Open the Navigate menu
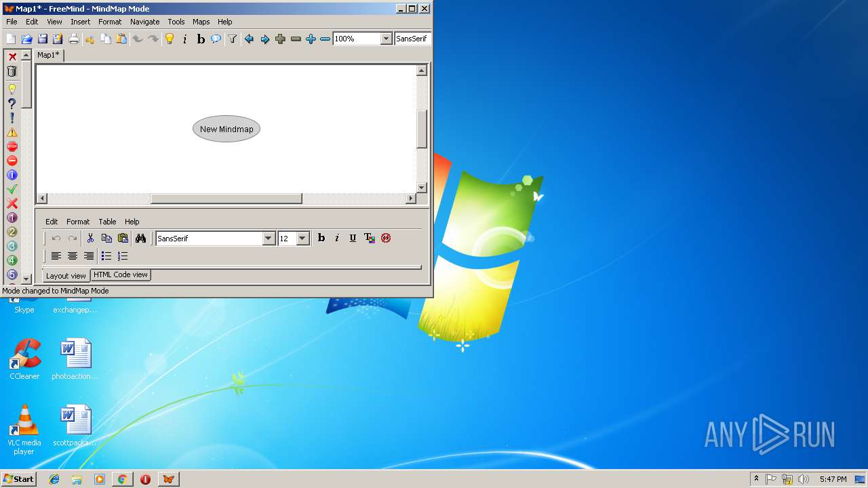Viewport: 868px width, 488px height. pos(144,22)
